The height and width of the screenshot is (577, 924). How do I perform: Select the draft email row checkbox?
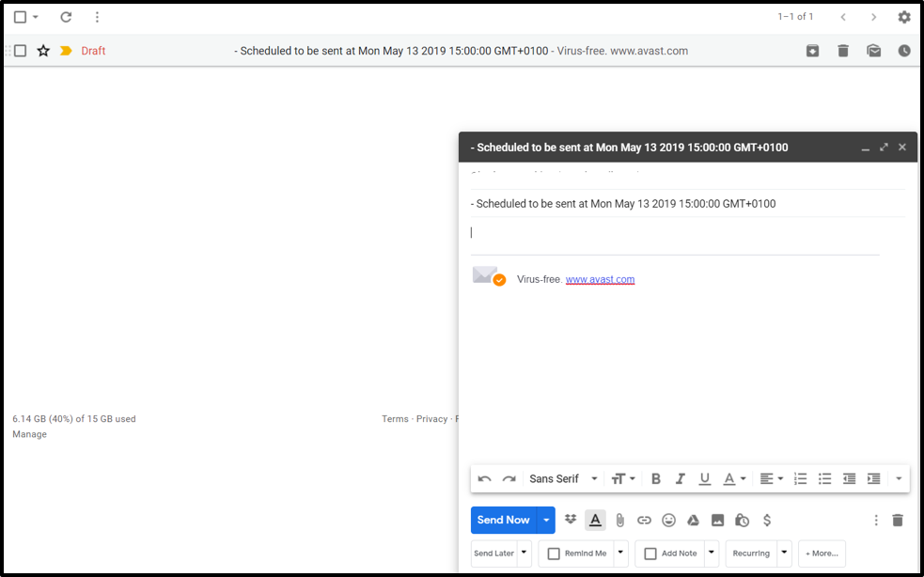(x=20, y=51)
